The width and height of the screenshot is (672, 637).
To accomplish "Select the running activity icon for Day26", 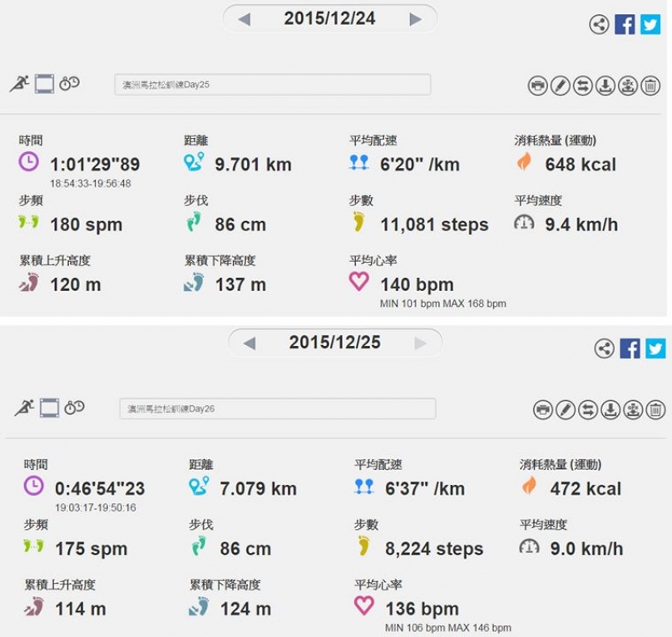I will [24, 407].
